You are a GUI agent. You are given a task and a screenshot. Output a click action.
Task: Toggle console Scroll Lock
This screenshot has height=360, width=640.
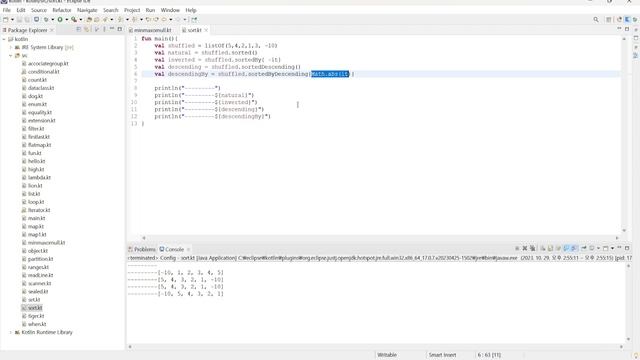pyautogui.click(x=551, y=248)
